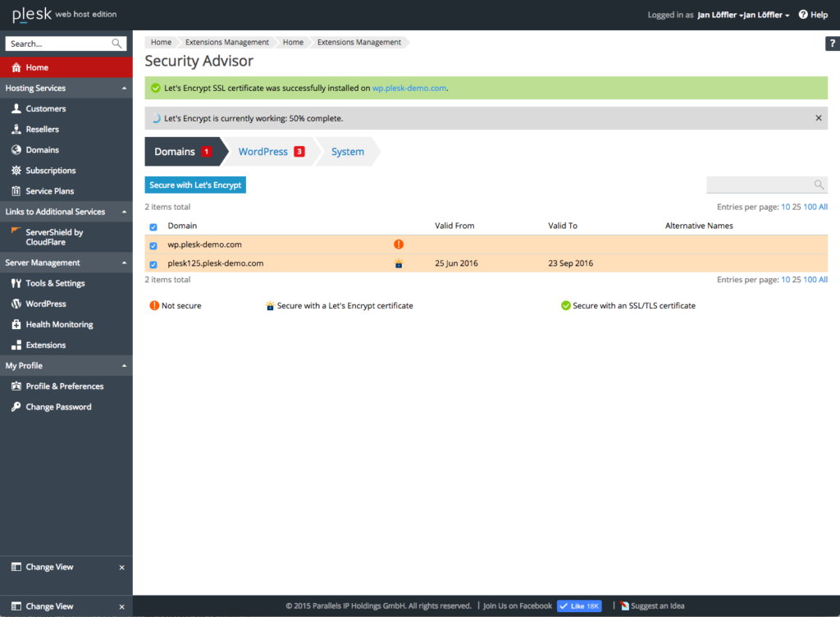The height and width of the screenshot is (617, 840).
Task: Click Join Us on Facebook link
Action: coord(518,606)
